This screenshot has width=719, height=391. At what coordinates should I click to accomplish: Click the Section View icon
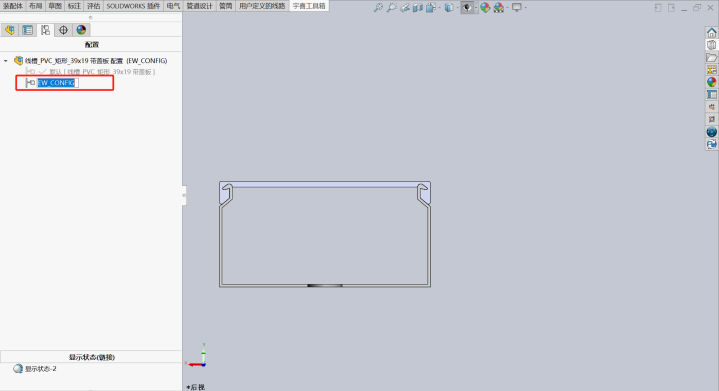[x=417, y=7]
